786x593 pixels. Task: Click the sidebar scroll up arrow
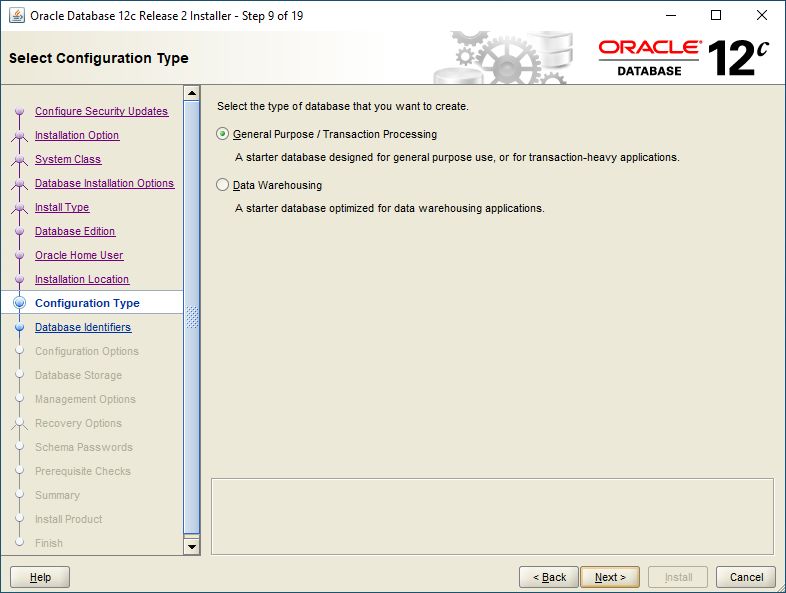[191, 93]
